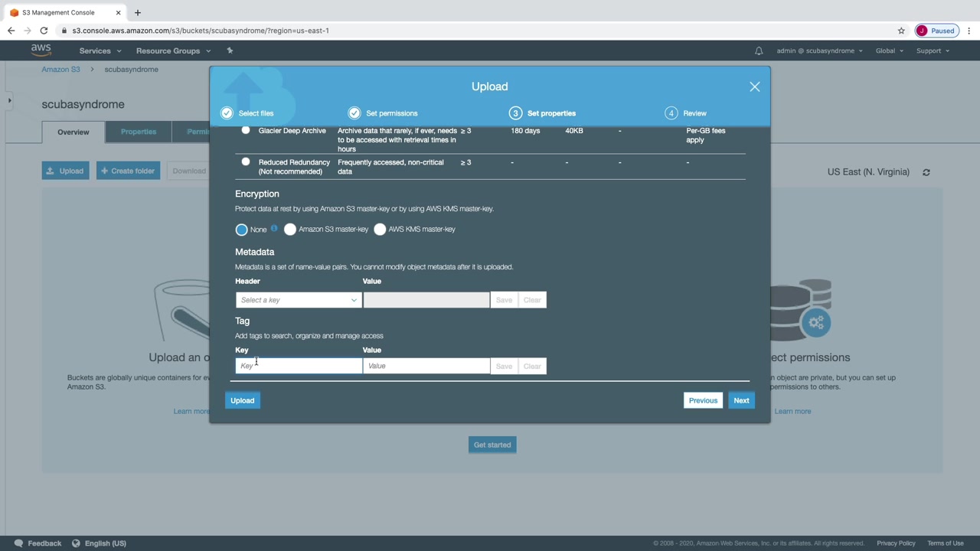Bookmark this page with the star icon

click(901, 31)
